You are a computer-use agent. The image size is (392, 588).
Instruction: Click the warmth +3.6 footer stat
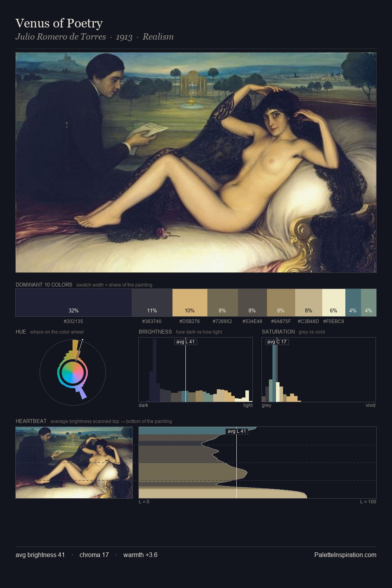[x=140, y=555]
